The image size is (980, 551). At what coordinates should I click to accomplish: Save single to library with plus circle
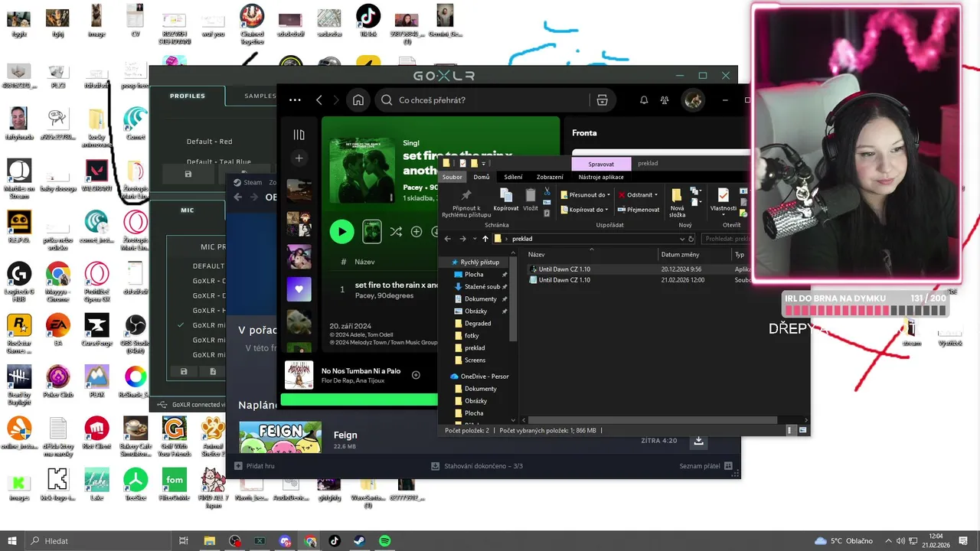tap(416, 231)
